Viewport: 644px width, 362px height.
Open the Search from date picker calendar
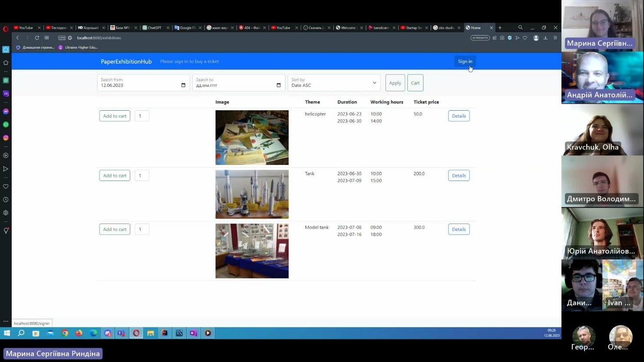coord(183,86)
